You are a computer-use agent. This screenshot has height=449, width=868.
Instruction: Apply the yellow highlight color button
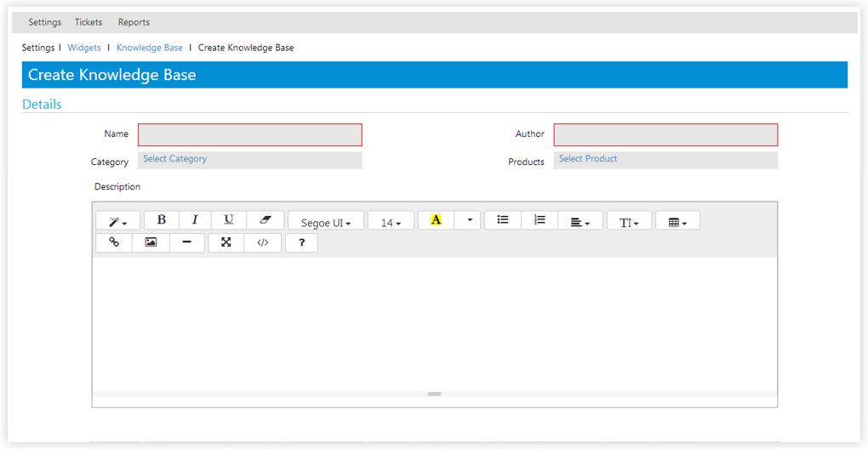pos(436,220)
